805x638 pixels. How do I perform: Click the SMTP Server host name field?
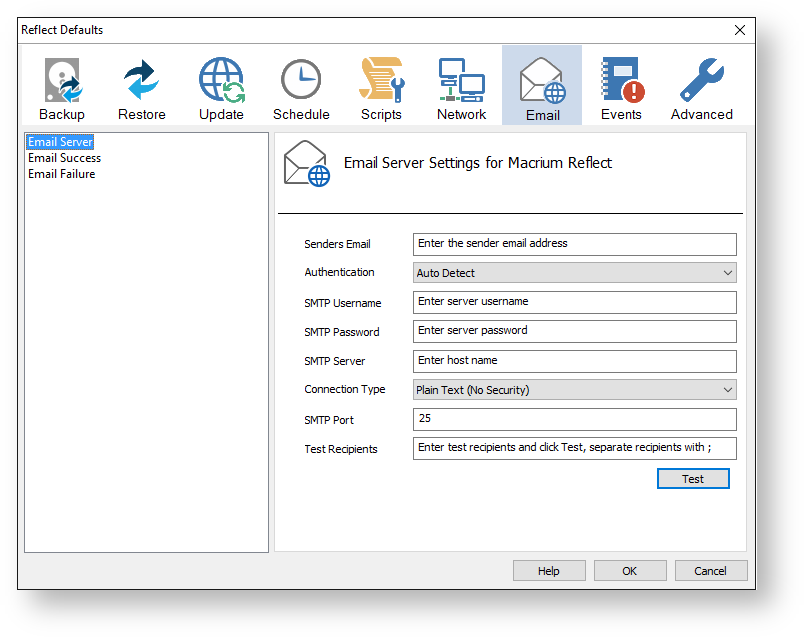[x=574, y=361]
